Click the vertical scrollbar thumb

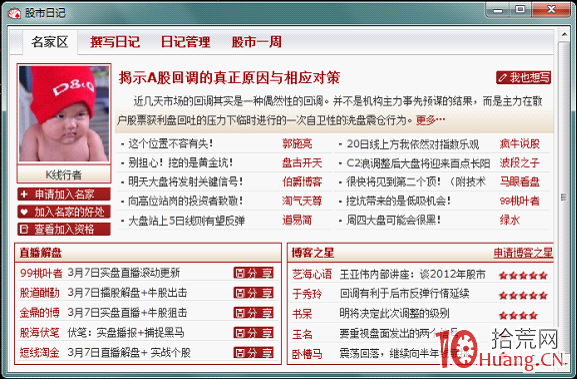pos(564,198)
